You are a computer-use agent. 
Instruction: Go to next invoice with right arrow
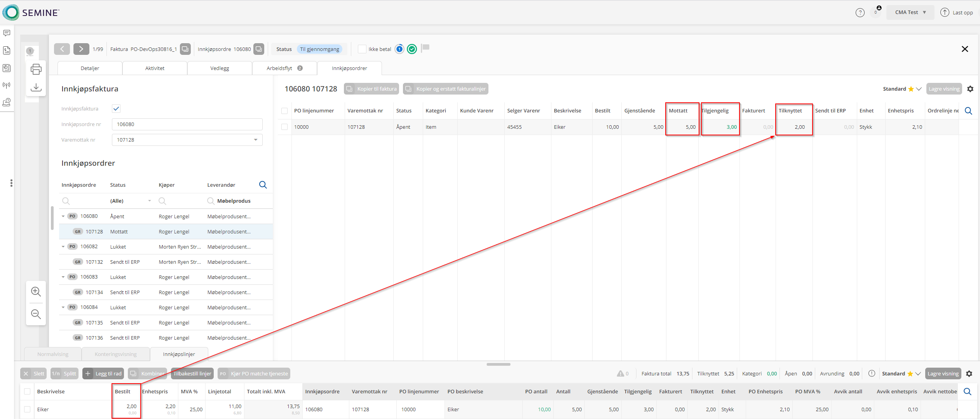[x=81, y=49]
